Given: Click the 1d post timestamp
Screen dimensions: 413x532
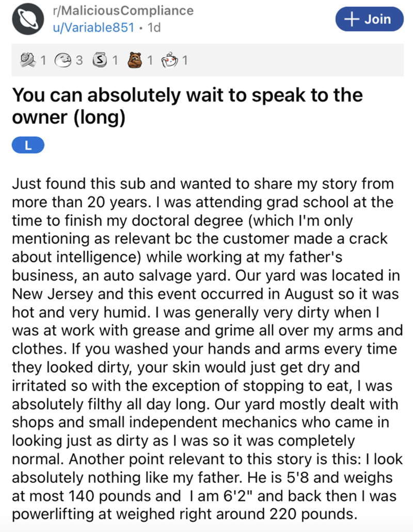Looking at the screenshot, I should [x=153, y=27].
